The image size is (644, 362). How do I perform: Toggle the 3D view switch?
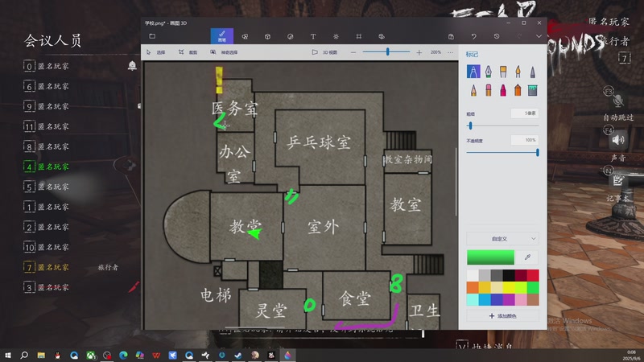tap(324, 52)
